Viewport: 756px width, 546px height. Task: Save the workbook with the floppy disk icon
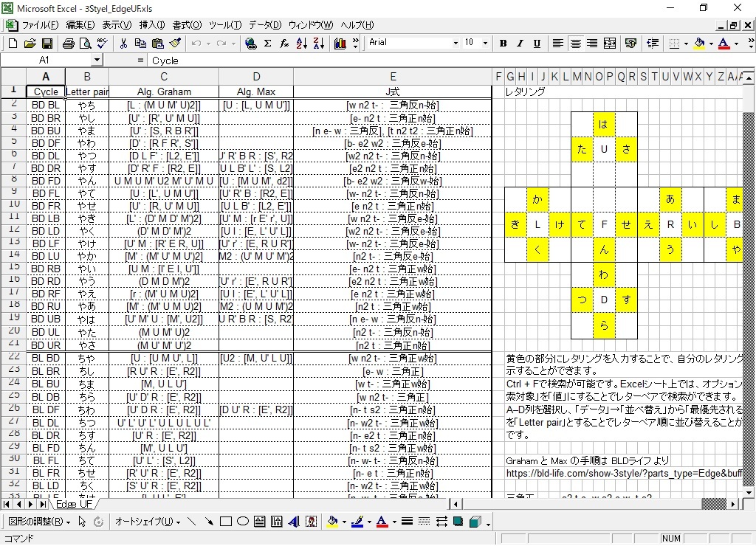(x=47, y=44)
